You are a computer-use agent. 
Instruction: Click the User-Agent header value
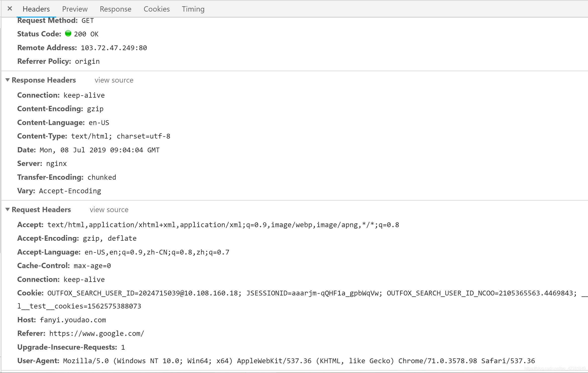pyautogui.click(x=299, y=361)
